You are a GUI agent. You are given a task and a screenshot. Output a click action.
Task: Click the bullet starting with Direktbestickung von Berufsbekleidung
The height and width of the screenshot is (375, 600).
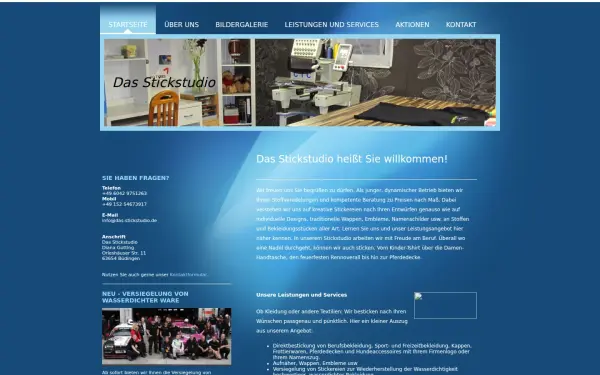pos(372,351)
